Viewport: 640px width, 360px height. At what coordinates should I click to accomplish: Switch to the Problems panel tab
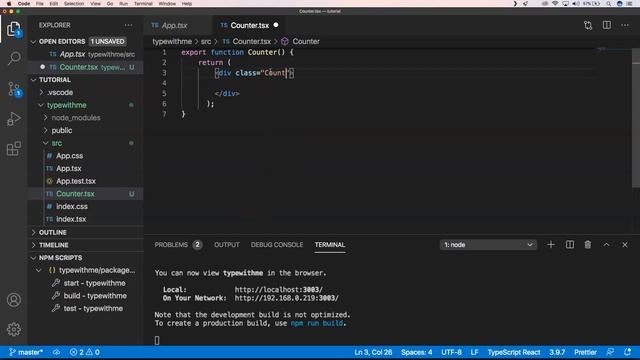pos(178,244)
